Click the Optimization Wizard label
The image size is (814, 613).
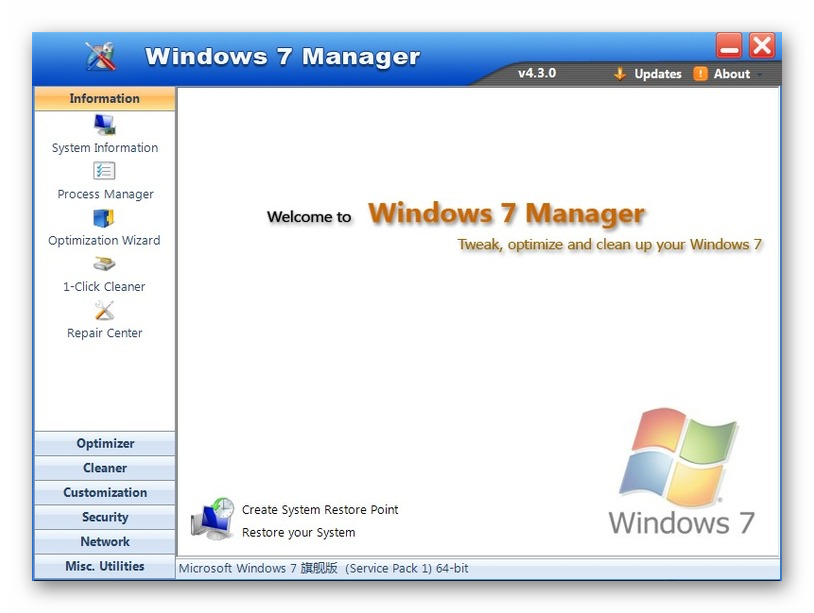coord(104,240)
